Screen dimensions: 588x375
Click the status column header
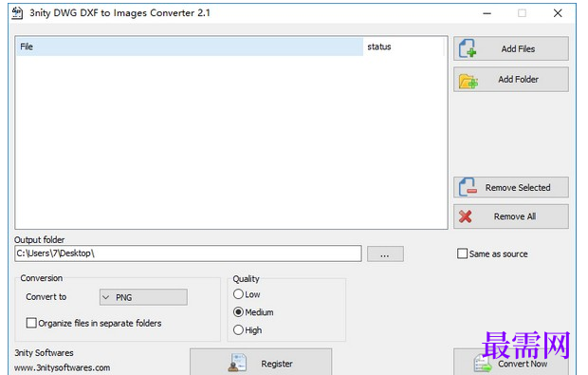(404, 47)
